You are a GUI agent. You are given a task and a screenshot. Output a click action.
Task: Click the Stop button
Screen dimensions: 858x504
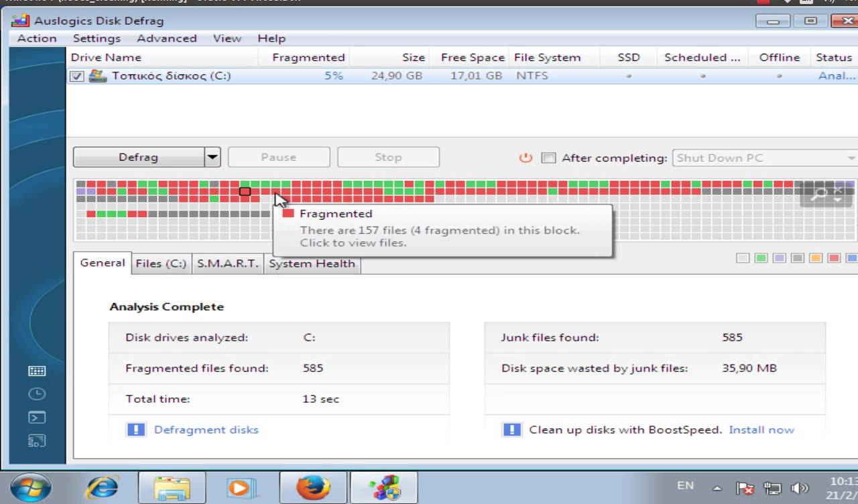pos(388,157)
